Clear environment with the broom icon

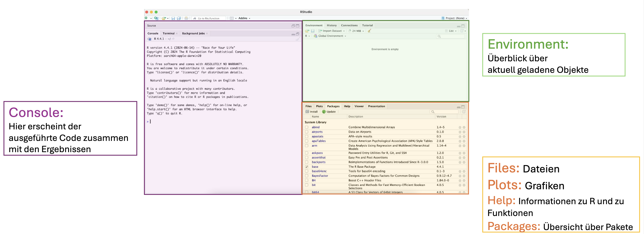coord(369,31)
